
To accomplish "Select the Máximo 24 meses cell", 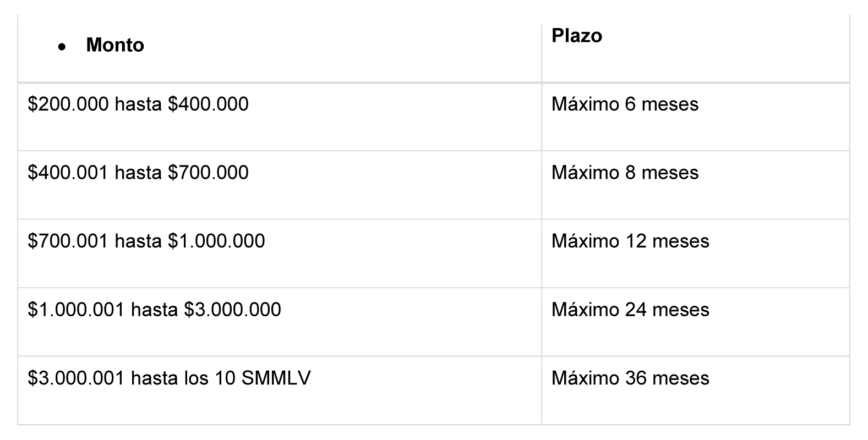I will [x=696, y=322].
